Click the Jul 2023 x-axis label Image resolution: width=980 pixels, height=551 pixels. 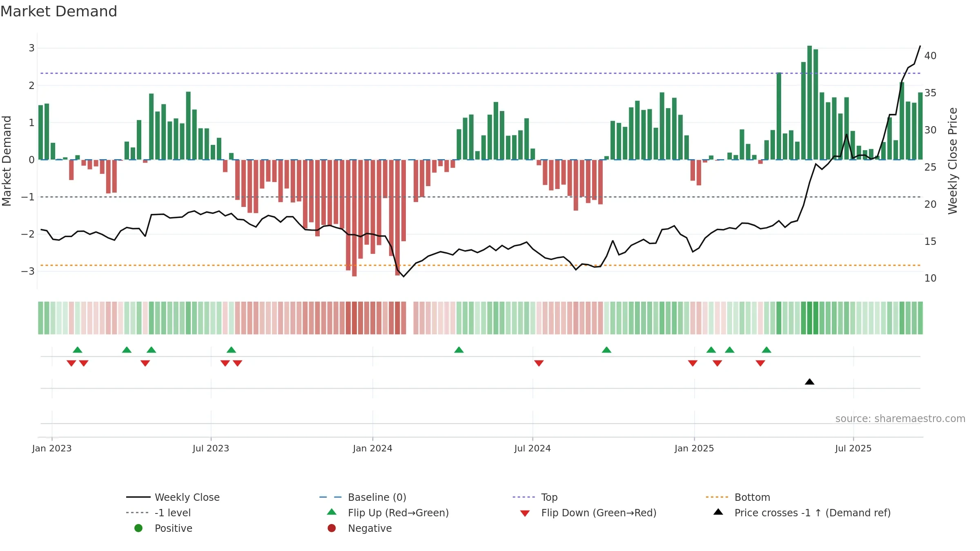pyautogui.click(x=211, y=449)
